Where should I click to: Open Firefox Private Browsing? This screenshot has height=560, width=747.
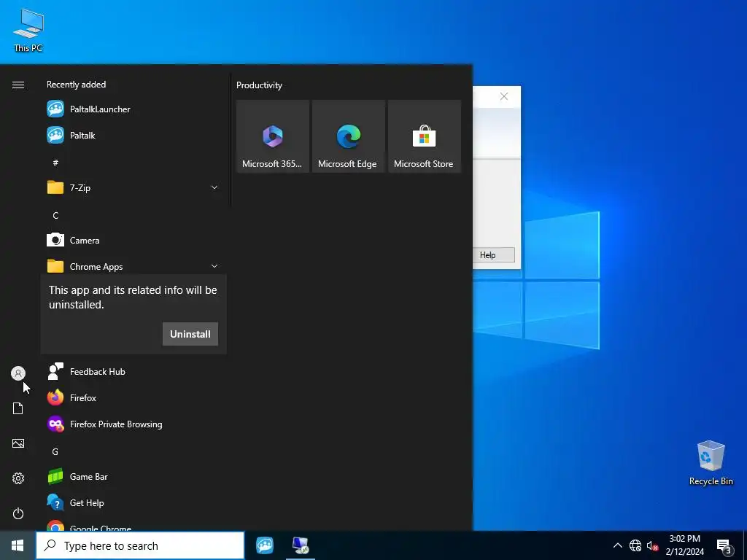coord(133,424)
